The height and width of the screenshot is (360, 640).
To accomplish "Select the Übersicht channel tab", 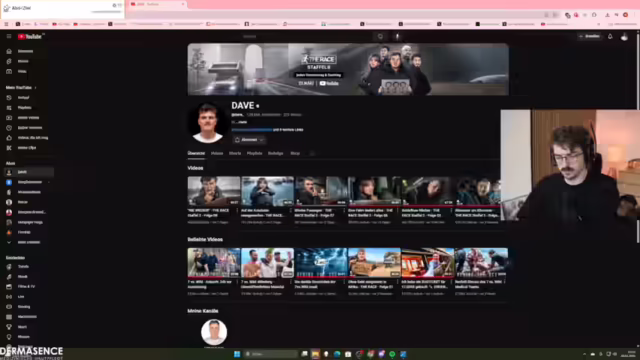I will pyautogui.click(x=196, y=153).
